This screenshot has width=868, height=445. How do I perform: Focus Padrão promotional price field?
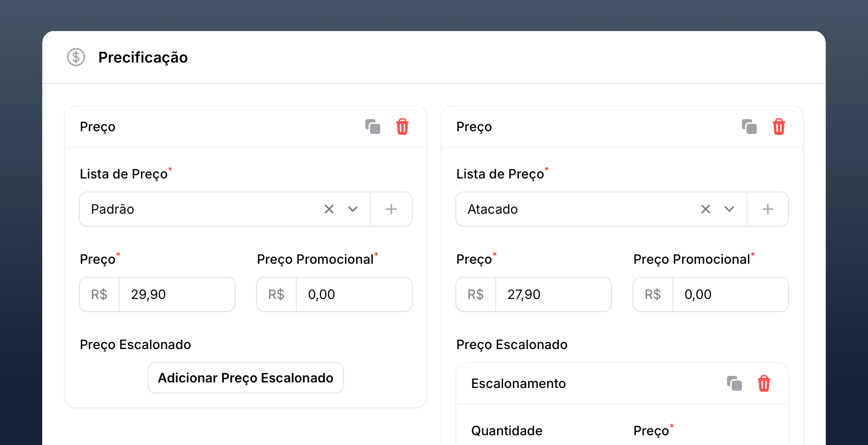(x=353, y=294)
